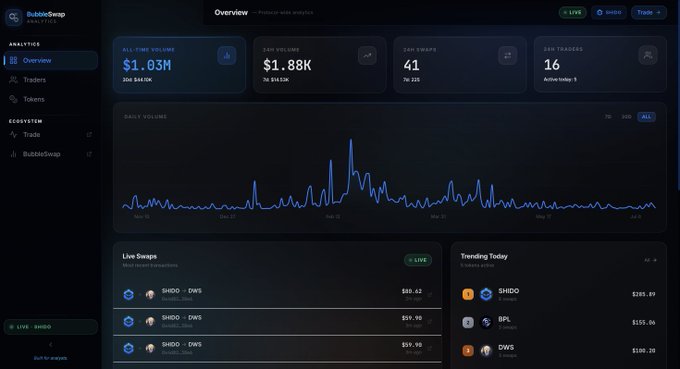Click the BubbleSwap logo icon
Viewport: 680px width, 369px height.
(x=14, y=17)
